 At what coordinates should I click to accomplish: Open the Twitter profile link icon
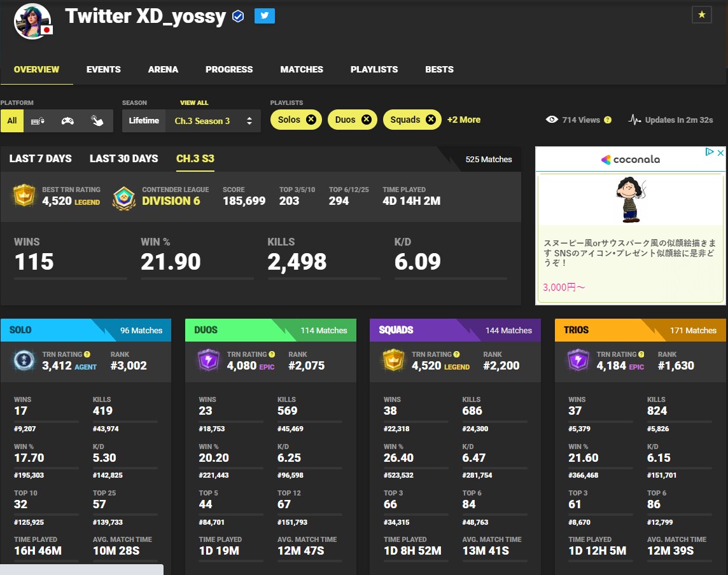point(265,16)
